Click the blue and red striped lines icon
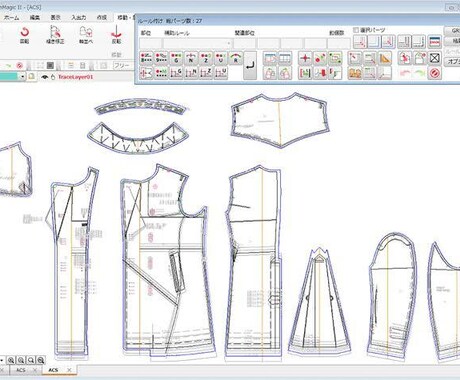The height and width of the screenshot is (380, 460). tap(435, 42)
